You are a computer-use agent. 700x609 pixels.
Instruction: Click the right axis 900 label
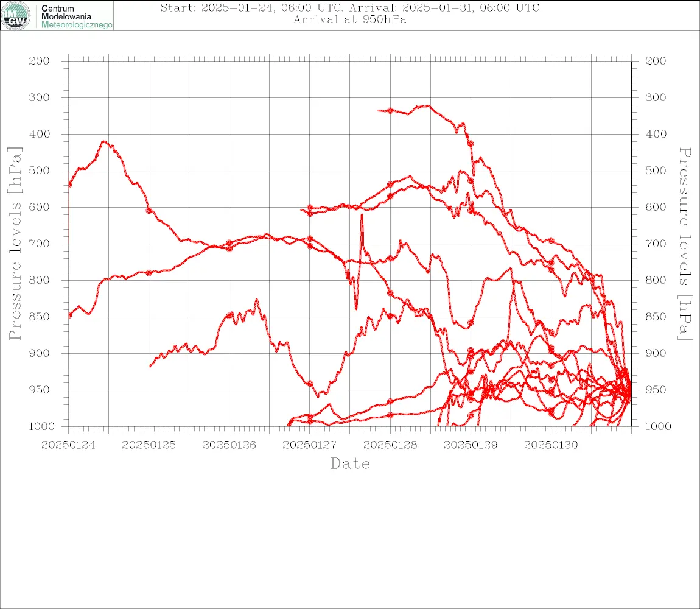(x=656, y=353)
